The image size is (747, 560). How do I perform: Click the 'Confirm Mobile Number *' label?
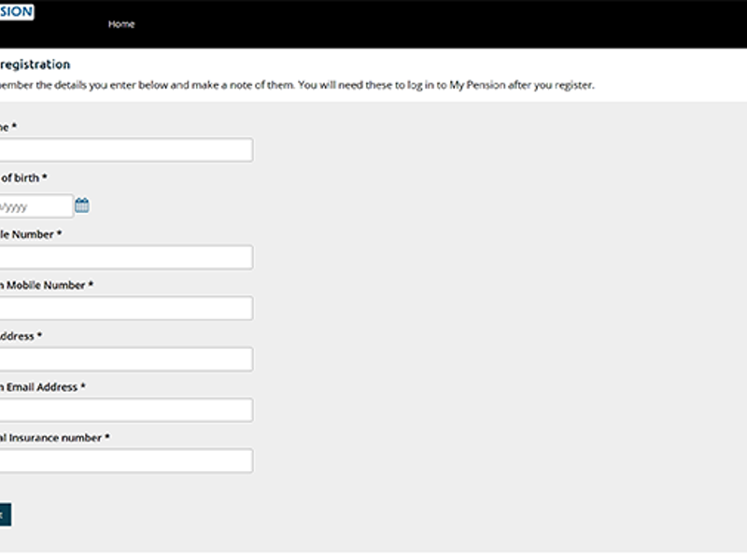click(x=47, y=285)
